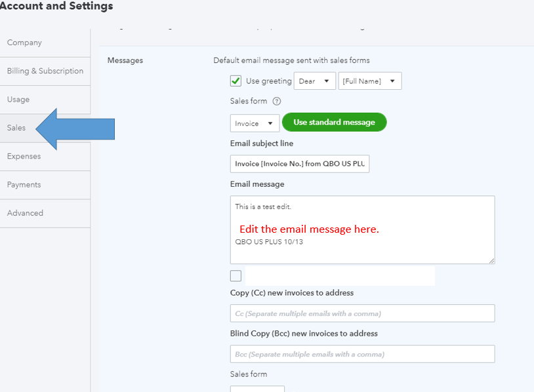The image size is (534, 392).
Task: Click inside the Email message box
Action: pyautogui.click(x=361, y=229)
